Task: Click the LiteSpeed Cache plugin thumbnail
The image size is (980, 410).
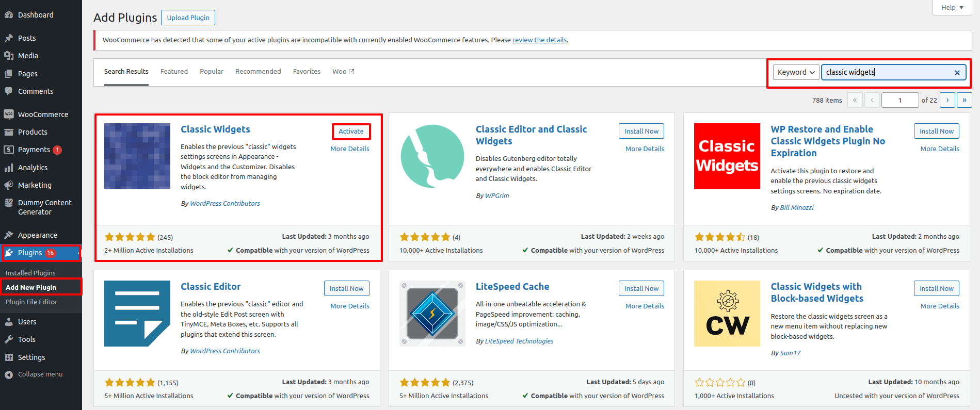Action: click(432, 314)
